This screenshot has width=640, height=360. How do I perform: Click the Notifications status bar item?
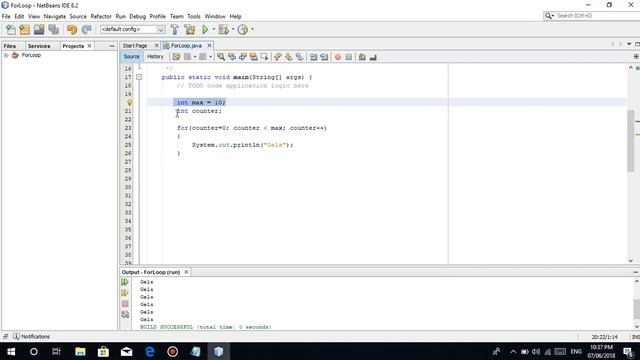point(31,336)
